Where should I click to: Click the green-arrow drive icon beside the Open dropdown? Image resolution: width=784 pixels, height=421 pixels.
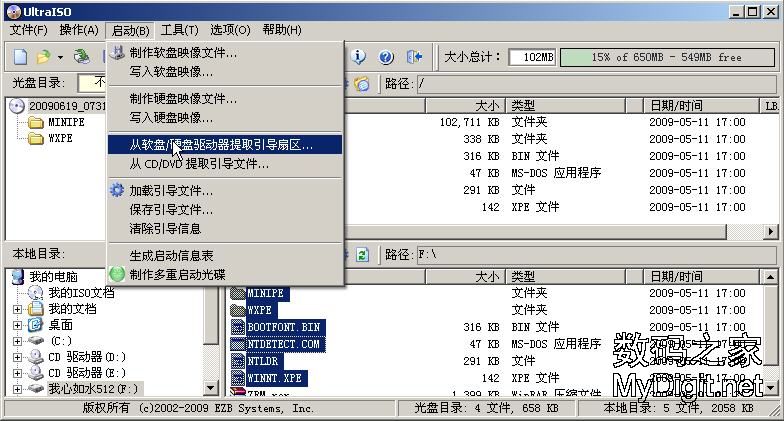click(82, 57)
